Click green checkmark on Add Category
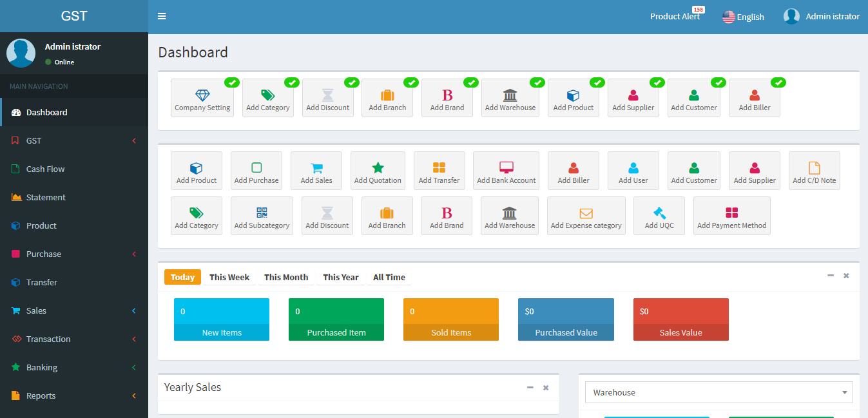Image resolution: width=868 pixels, height=418 pixels. coord(292,82)
